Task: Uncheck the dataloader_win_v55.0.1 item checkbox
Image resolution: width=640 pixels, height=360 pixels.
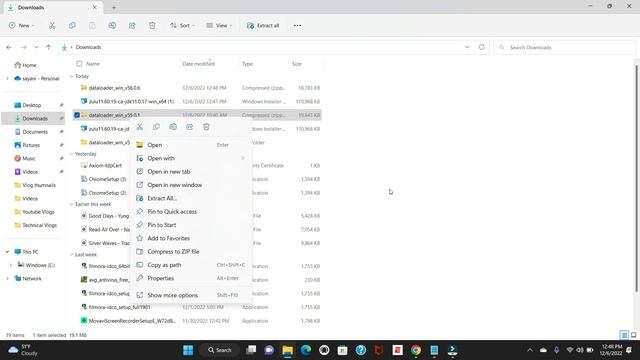Action: [77, 115]
